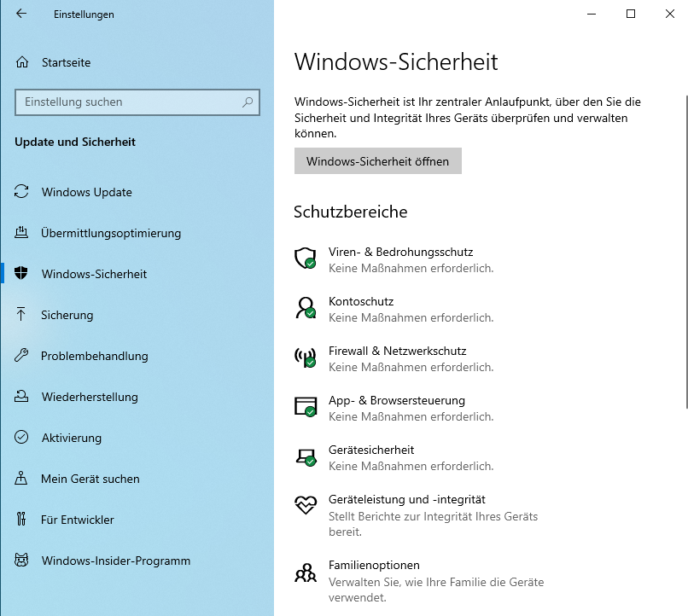Viewport: 688px width, 616px height.
Task: Close the Einstellungen window
Action: point(669,14)
